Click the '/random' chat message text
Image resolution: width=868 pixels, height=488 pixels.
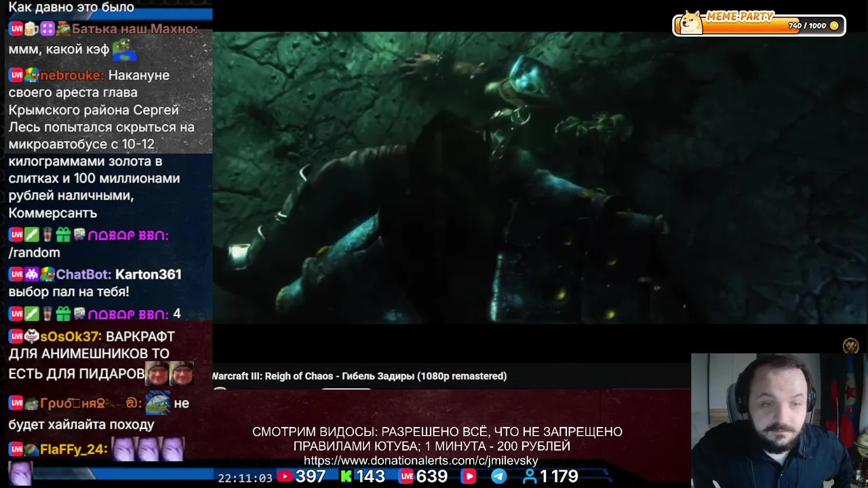34,253
